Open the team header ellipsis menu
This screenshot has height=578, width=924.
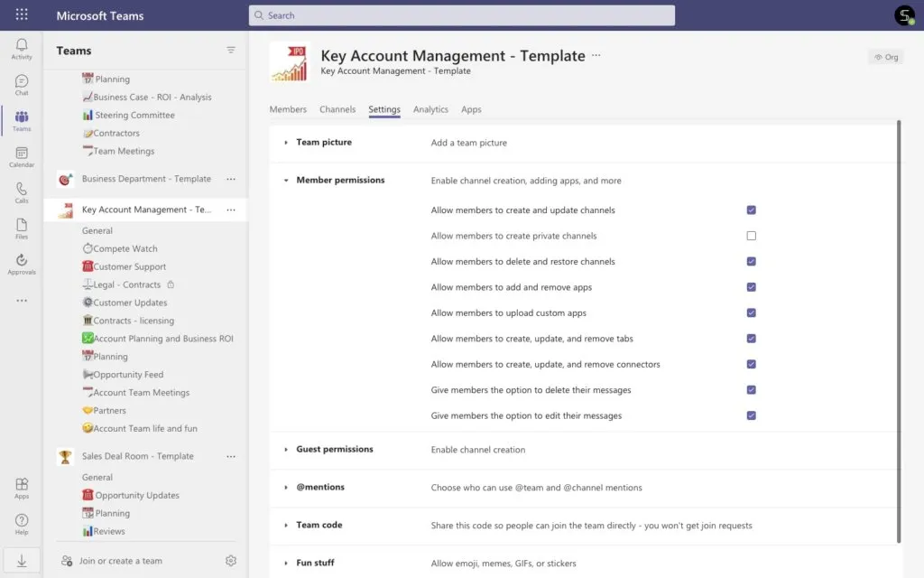point(596,55)
